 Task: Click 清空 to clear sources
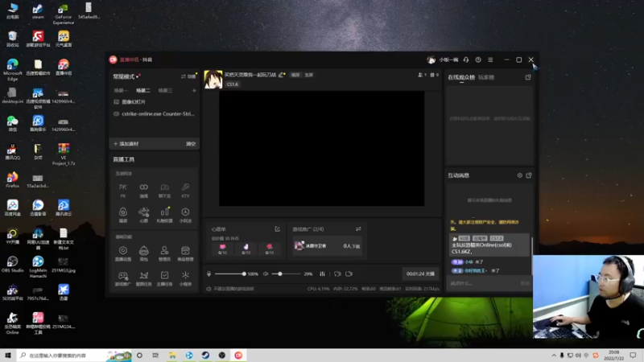(x=191, y=144)
